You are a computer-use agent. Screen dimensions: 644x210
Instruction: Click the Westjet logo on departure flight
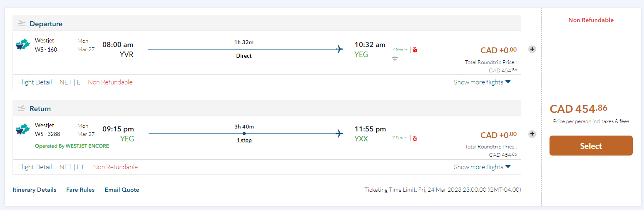[x=23, y=44]
